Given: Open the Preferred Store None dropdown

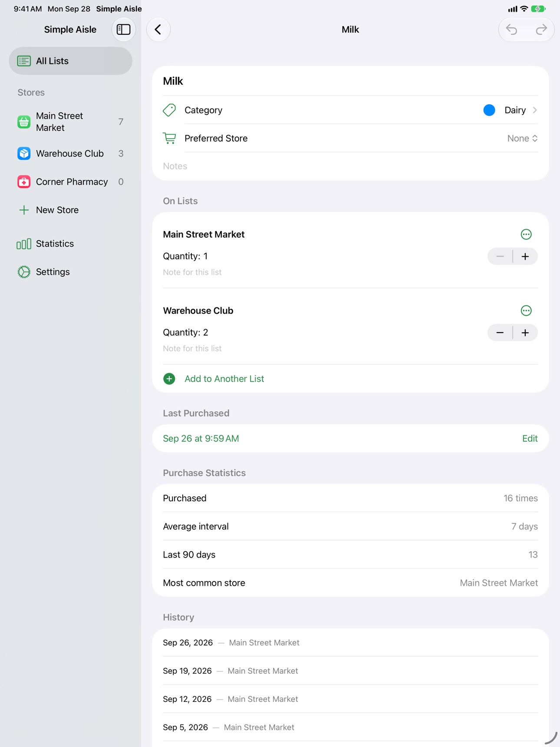Looking at the screenshot, I should point(523,138).
